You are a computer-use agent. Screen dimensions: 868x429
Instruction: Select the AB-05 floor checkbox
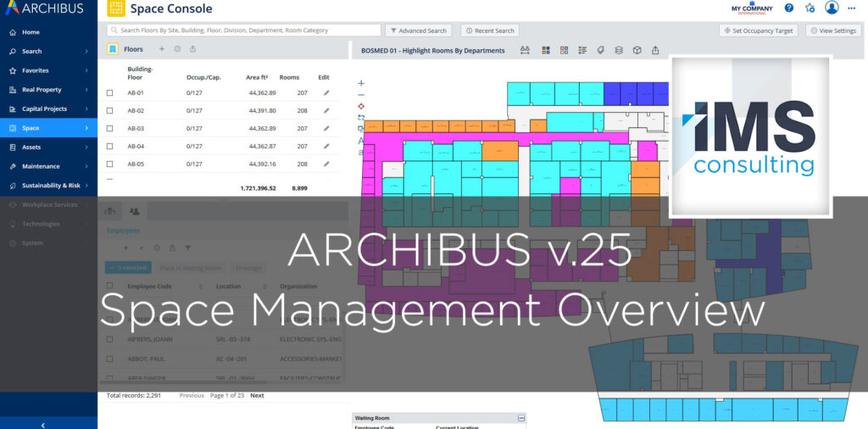click(x=109, y=164)
